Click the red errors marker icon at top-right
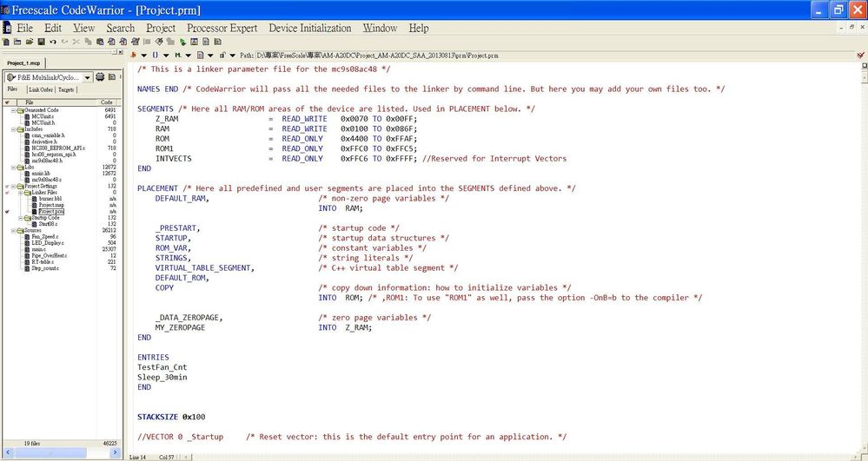 pyautogui.click(x=860, y=55)
